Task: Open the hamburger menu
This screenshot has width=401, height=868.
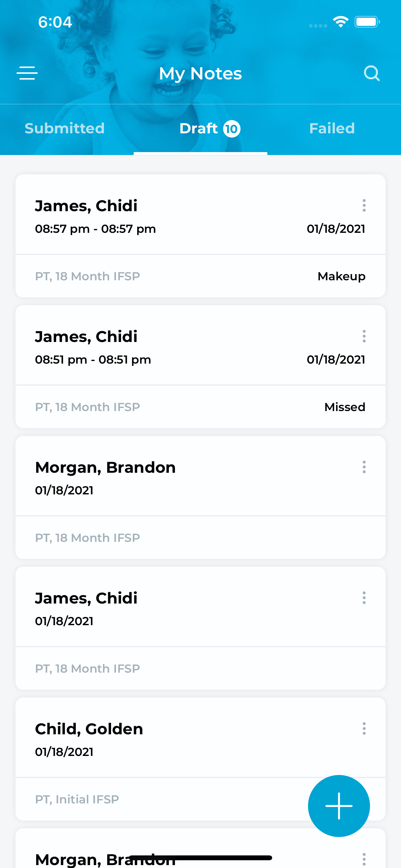Action: coord(27,73)
